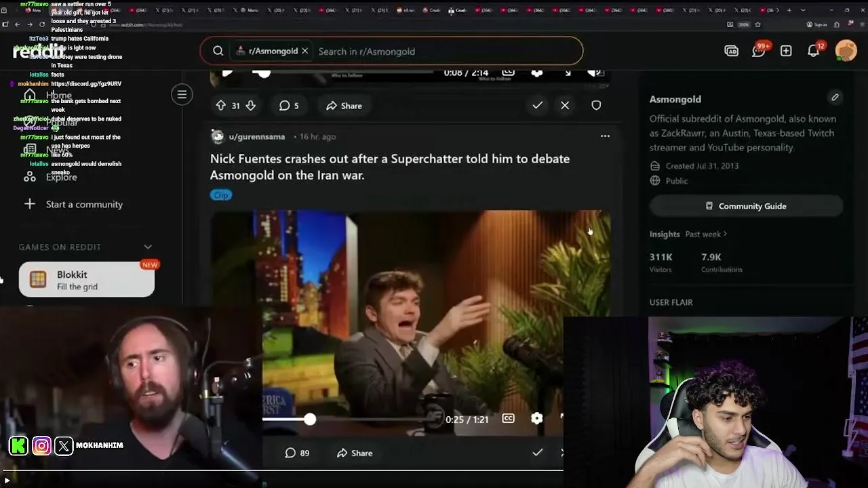Viewport: 868px width, 488px height.
Task: Show the list of all tabs
Action: click(804, 10)
